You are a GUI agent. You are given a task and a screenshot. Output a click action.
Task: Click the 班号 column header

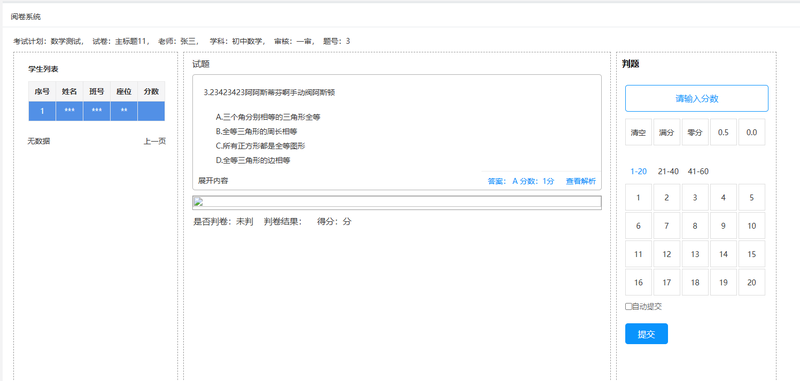tap(96, 91)
